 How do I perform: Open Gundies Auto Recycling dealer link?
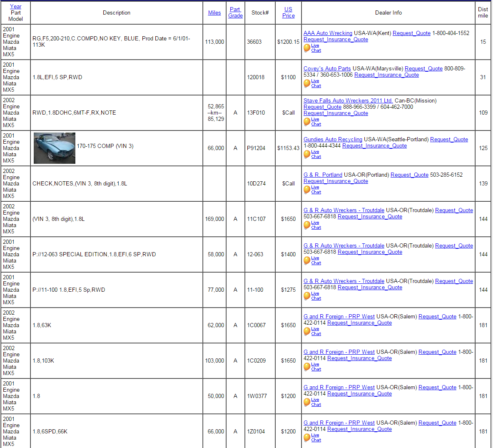pos(333,139)
